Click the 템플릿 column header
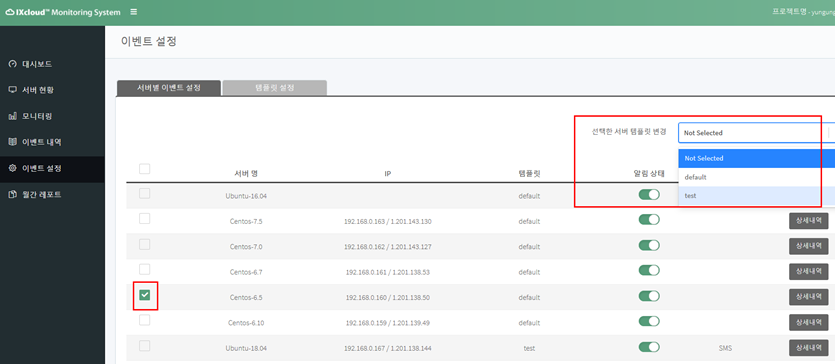 tap(529, 174)
